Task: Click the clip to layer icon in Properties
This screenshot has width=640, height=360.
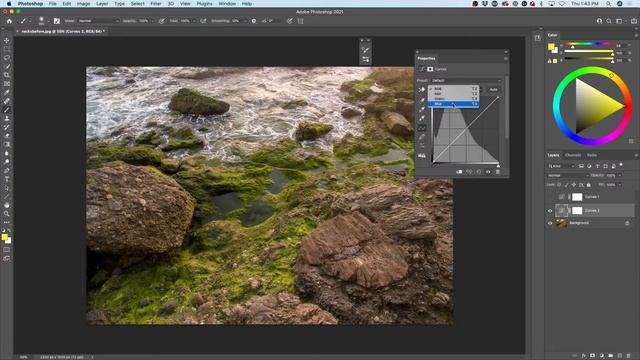Action: pyautogui.click(x=459, y=172)
